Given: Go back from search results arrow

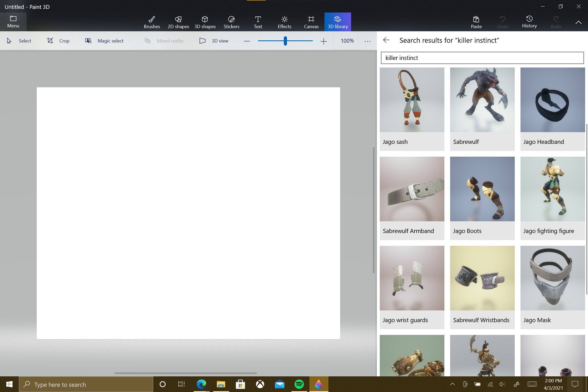Looking at the screenshot, I should 386,40.
